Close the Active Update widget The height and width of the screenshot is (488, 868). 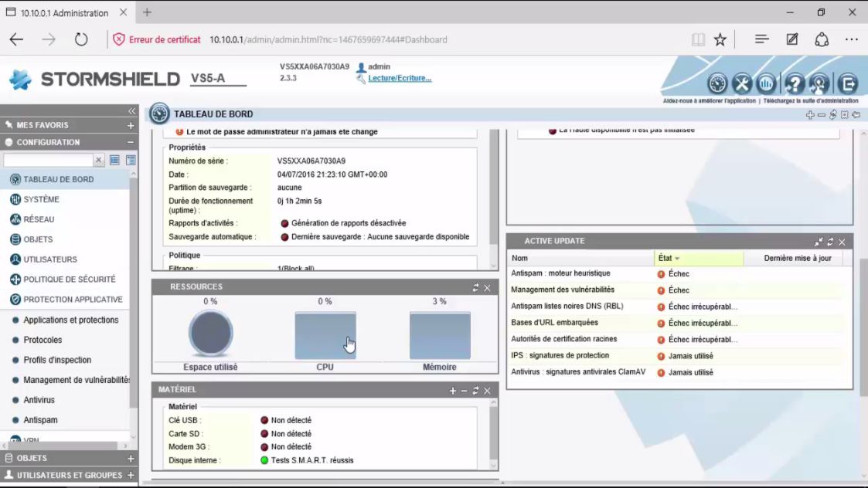(842, 242)
